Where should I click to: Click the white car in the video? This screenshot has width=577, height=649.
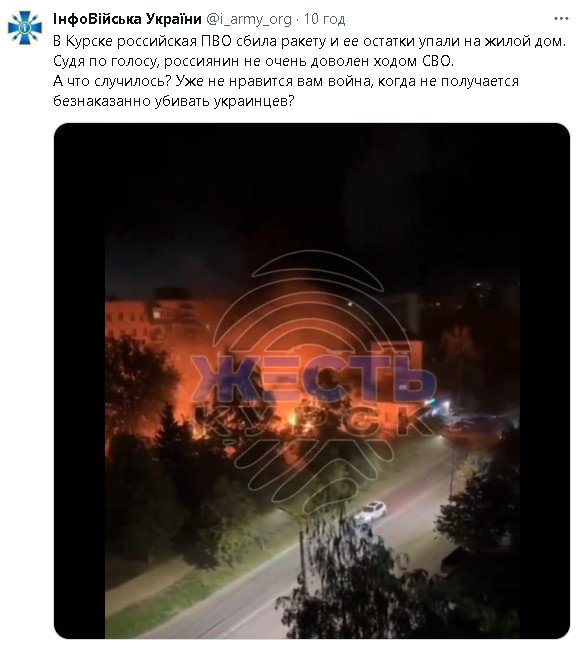click(370, 512)
